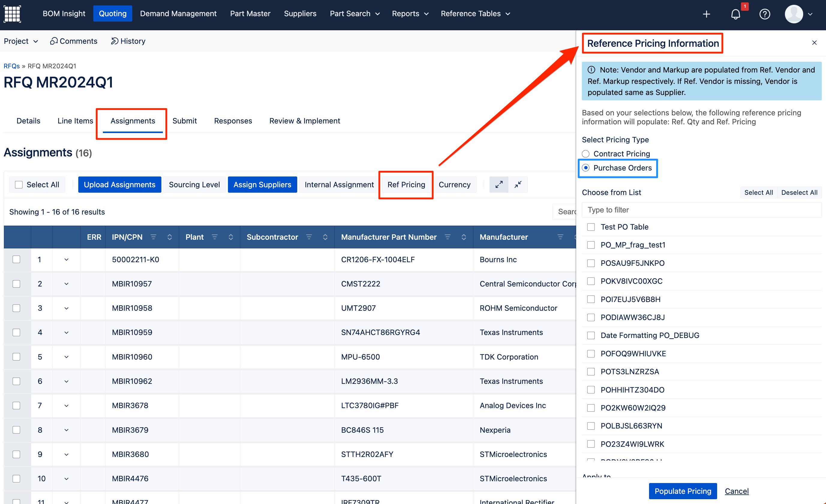This screenshot has width=826, height=504.
Task: Sort the Subcontractor column
Action: click(x=325, y=237)
